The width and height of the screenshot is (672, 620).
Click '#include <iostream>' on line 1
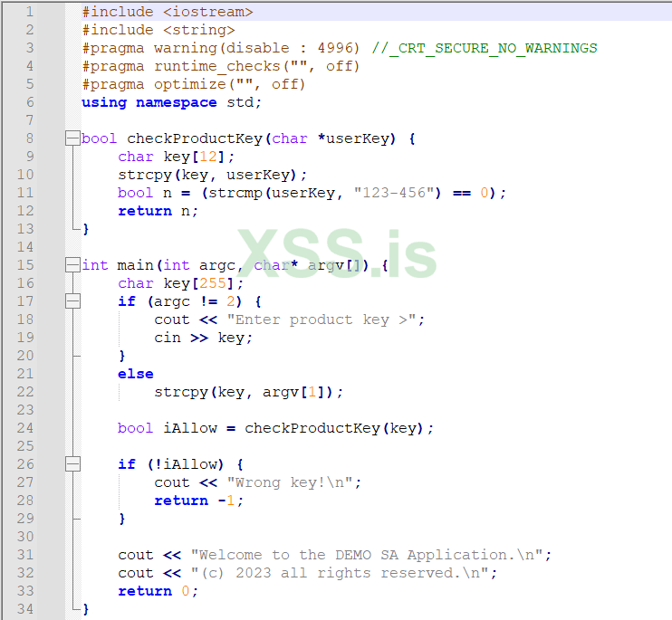[x=168, y=12]
